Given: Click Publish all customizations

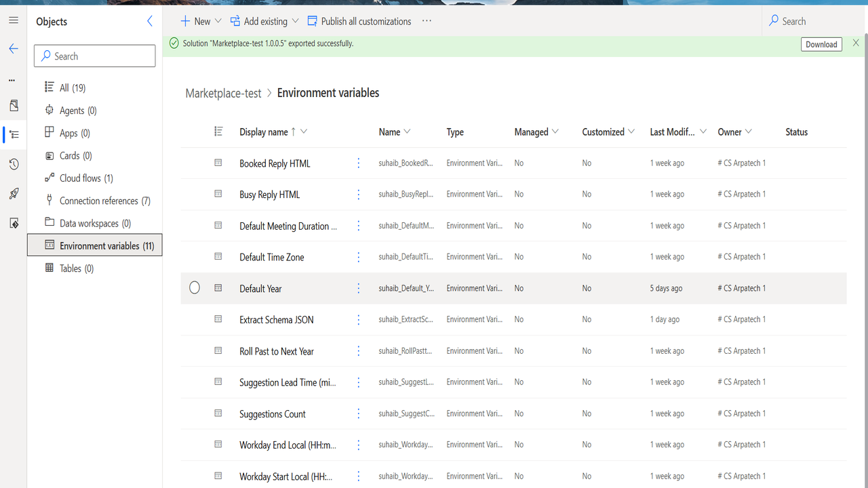Looking at the screenshot, I should point(359,21).
